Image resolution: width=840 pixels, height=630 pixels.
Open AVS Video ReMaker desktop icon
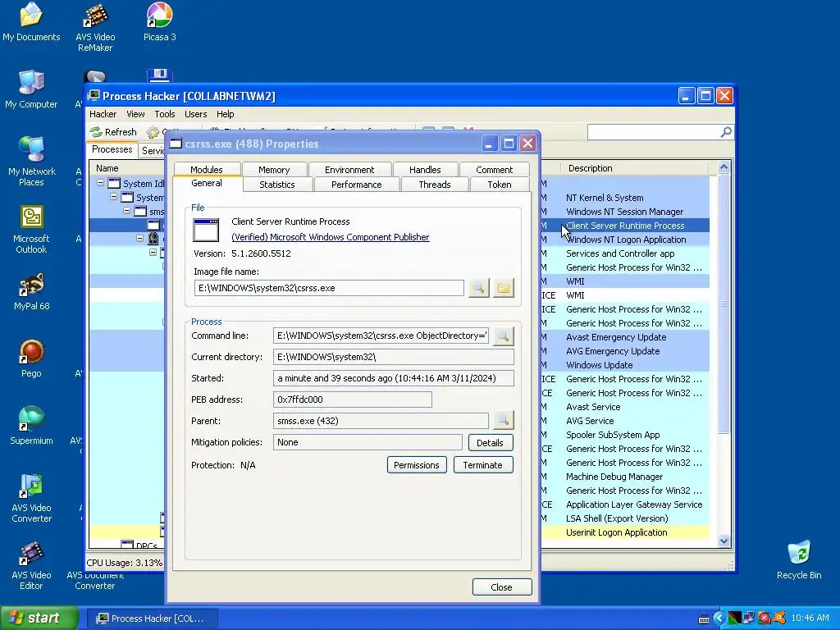click(95, 27)
